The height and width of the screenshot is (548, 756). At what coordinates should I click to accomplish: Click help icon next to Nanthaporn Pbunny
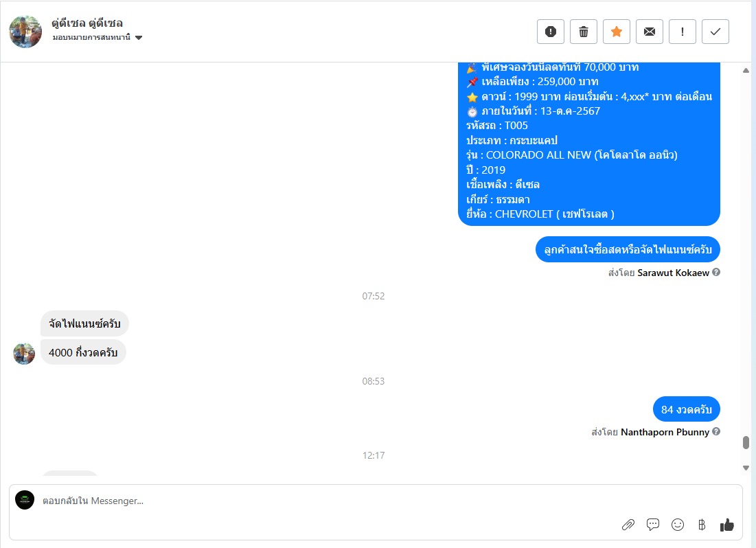(x=716, y=431)
